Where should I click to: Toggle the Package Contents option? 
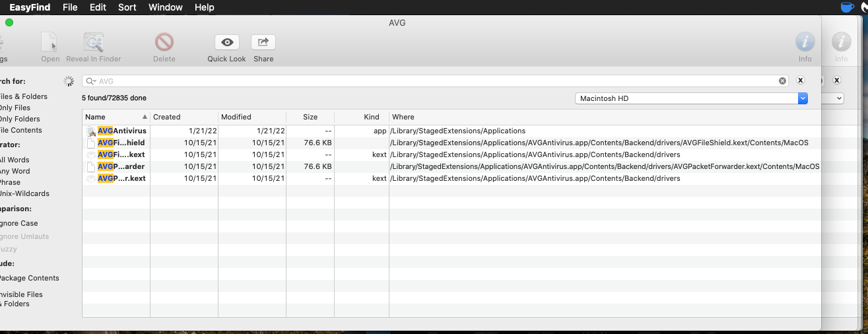tap(30, 278)
